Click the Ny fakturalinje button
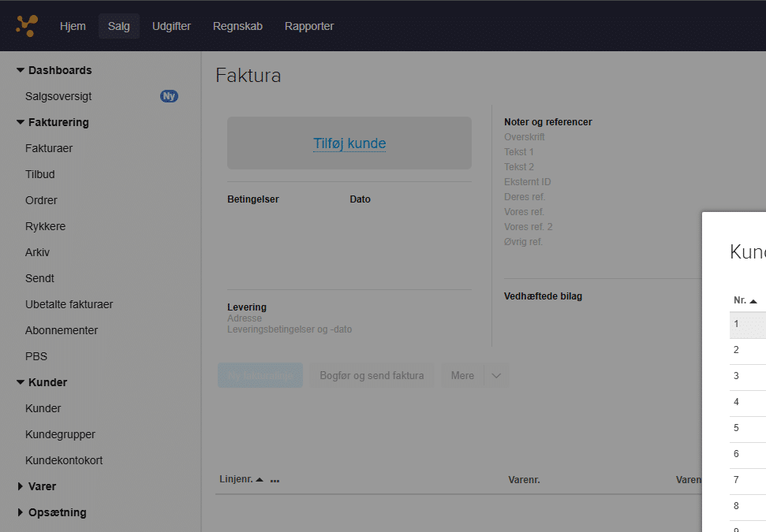Viewport: 766px width, 532px height. [260, 376]
